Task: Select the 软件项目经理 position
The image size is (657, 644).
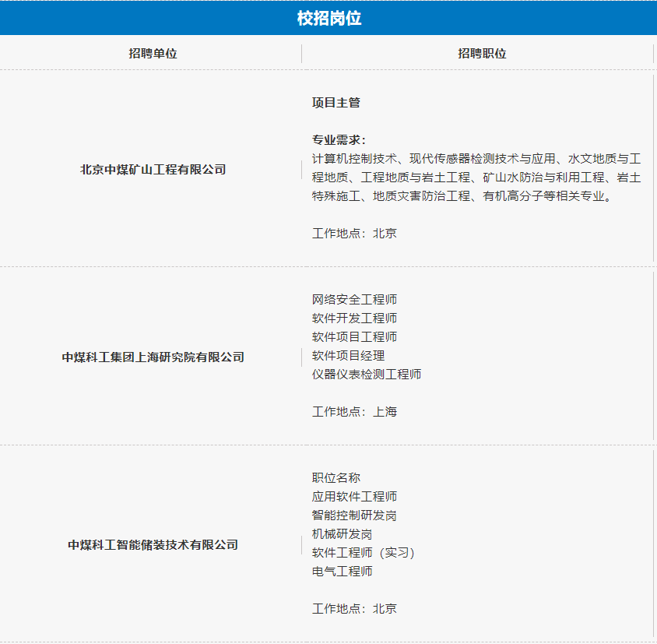Action: coord(348,356)
